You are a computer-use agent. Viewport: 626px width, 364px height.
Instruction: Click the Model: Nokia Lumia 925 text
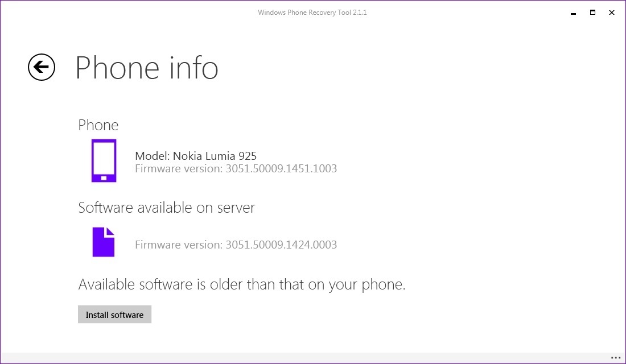tap(195, 156)
